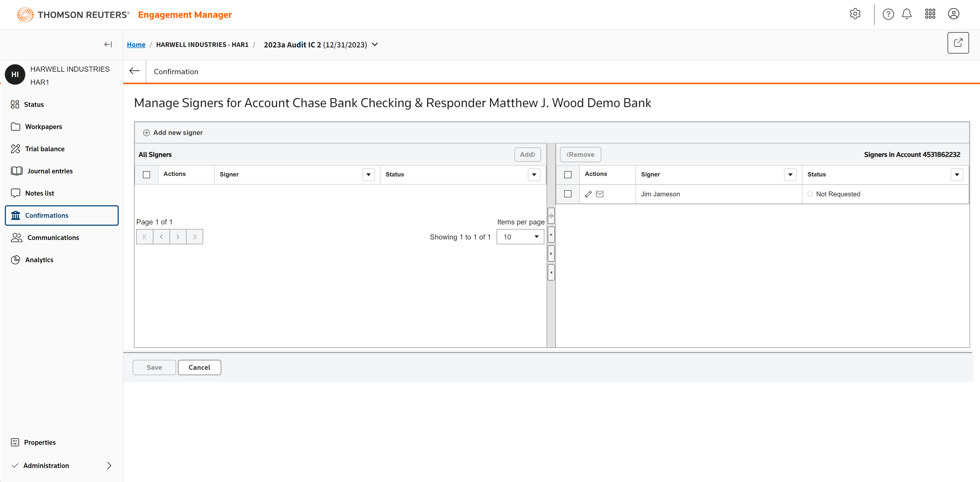Collapse the left sidebar panel
The width and height of the screenshot is (980, 482).
tap(108, 44)
